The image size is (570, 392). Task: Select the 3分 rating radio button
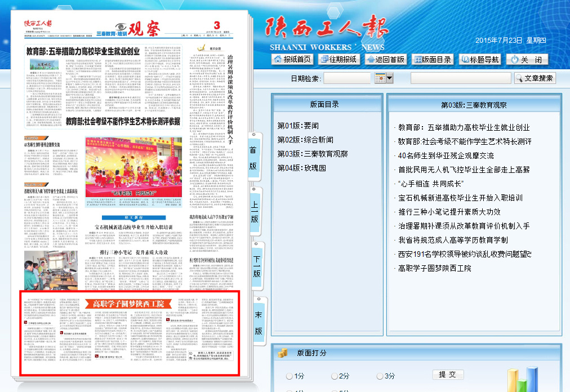(x=380, y=376)
